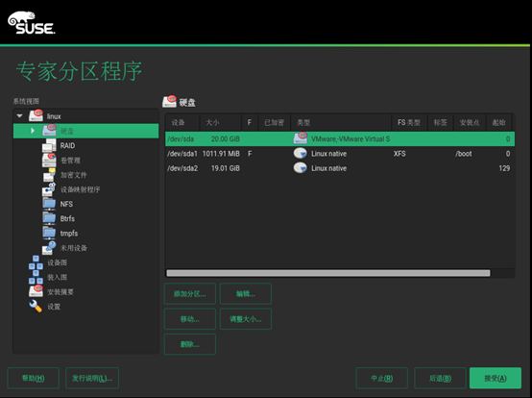Click the horizontal scrollbar below partition table

328,273
